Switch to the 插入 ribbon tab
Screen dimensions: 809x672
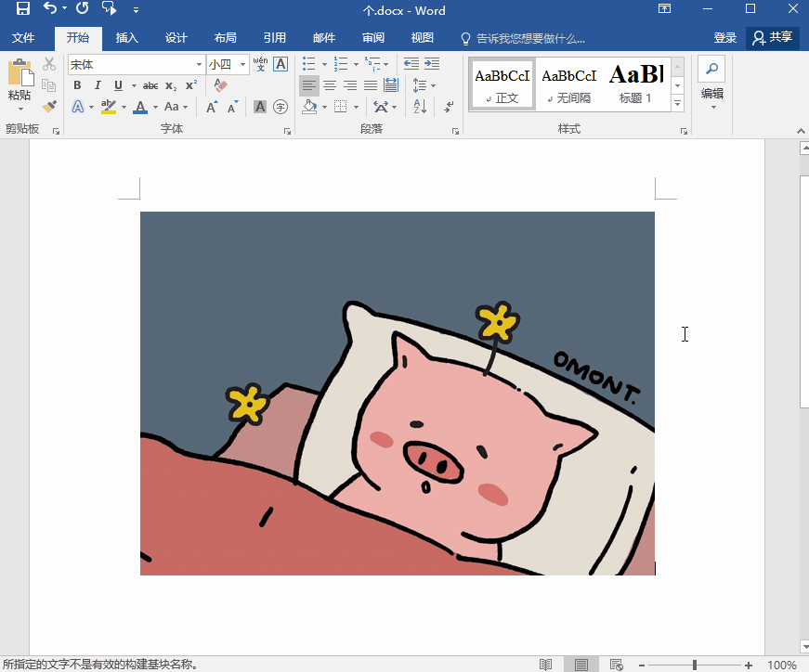click(126, 38)
